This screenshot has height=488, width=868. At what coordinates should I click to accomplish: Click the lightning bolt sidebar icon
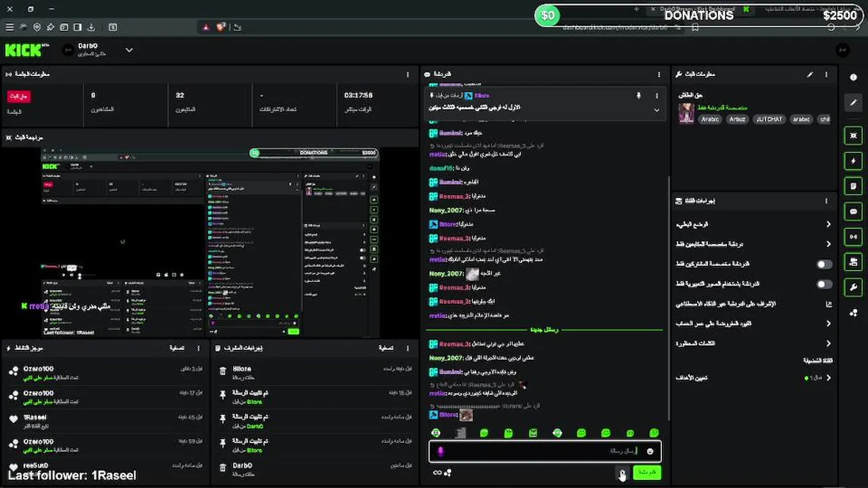pyautogui.click(x=853, y=161)
